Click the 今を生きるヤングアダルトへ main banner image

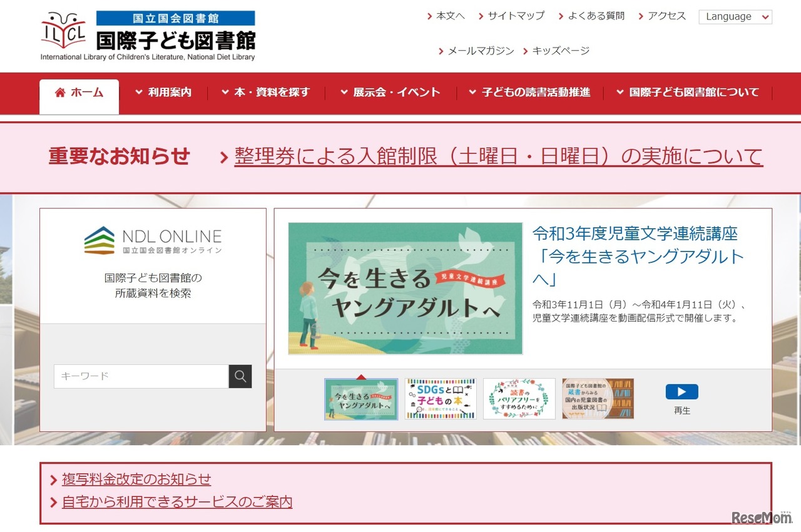click(x=405, y=289)
